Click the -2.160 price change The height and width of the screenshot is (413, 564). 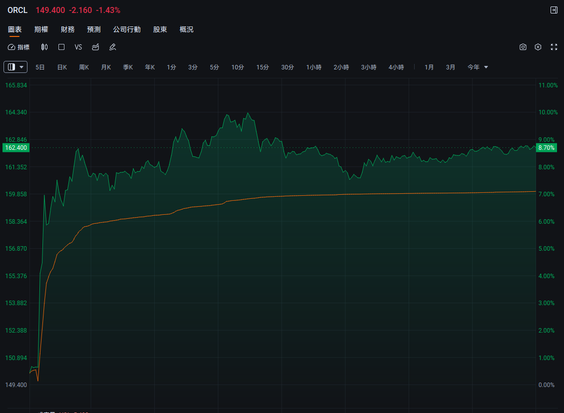81,10
